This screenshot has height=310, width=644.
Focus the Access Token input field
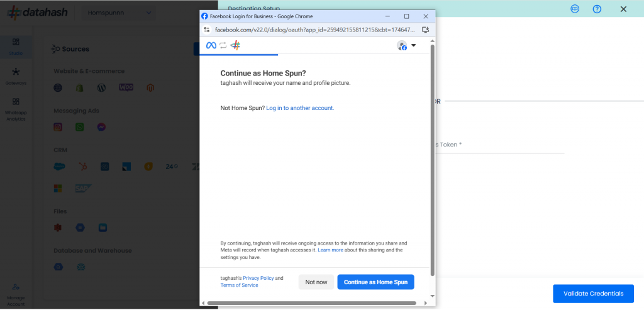pos(500,145)
